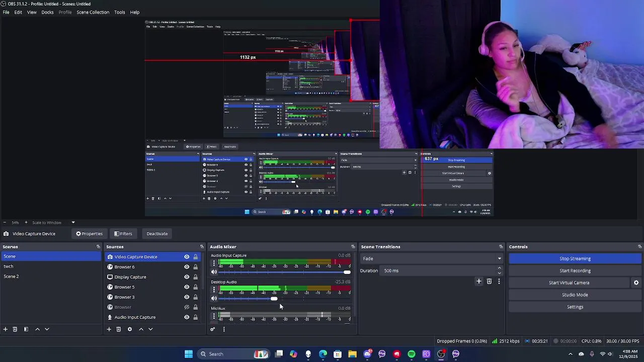644x362 pixels.
Task: Open virtual camera settings gear
Action: [636, 283]
